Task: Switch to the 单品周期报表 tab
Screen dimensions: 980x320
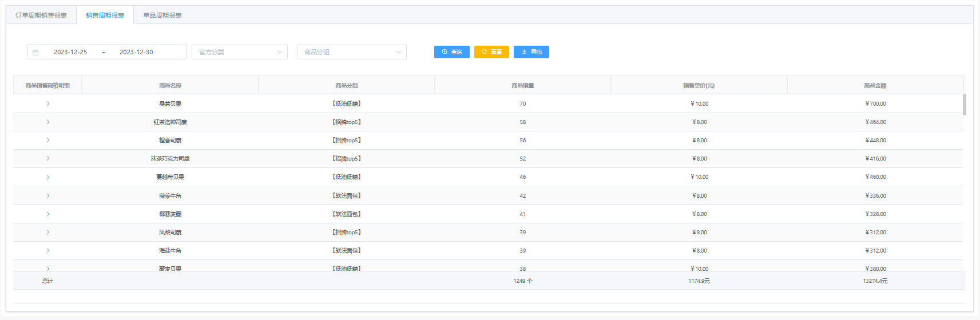Action: (162, 15)
